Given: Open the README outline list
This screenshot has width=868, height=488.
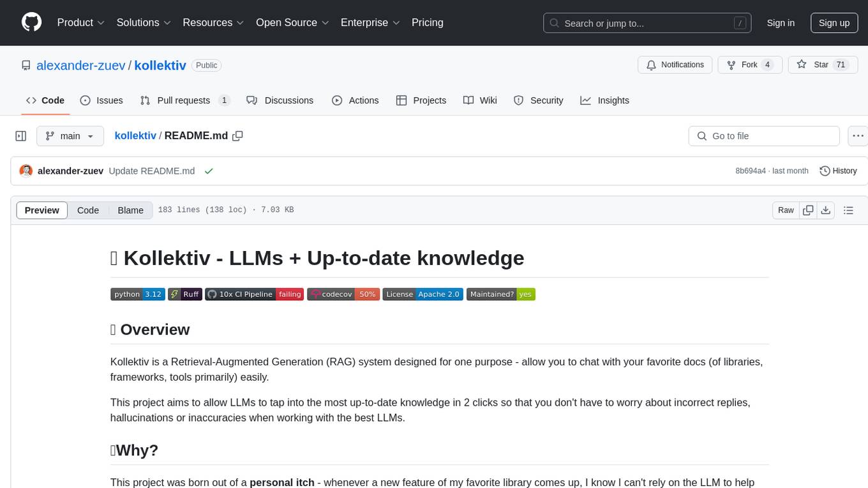Looking at the screenshot, I should (x=848, y=210).
